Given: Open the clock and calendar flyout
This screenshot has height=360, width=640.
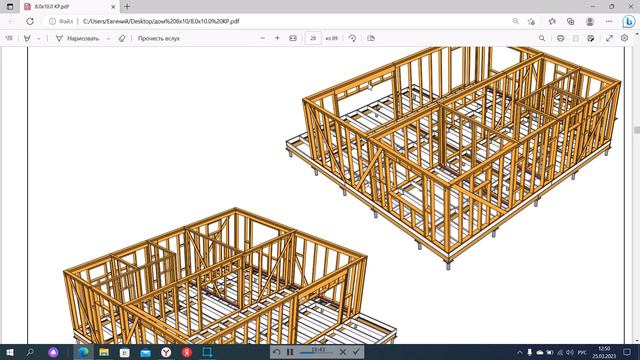Looking at the screenshot, I should tap(604, 352).
